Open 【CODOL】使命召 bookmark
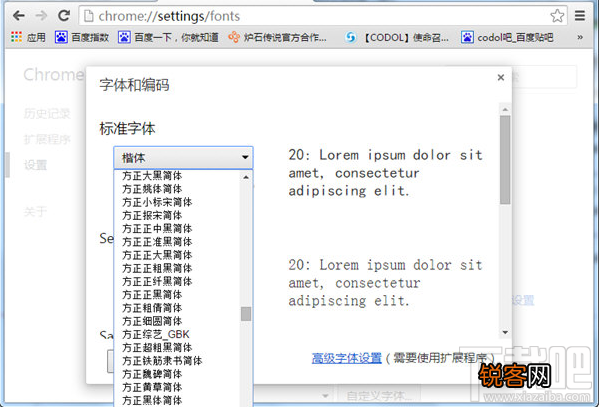The height and width of the screenshot is (407, 599). tap(397, 37)
